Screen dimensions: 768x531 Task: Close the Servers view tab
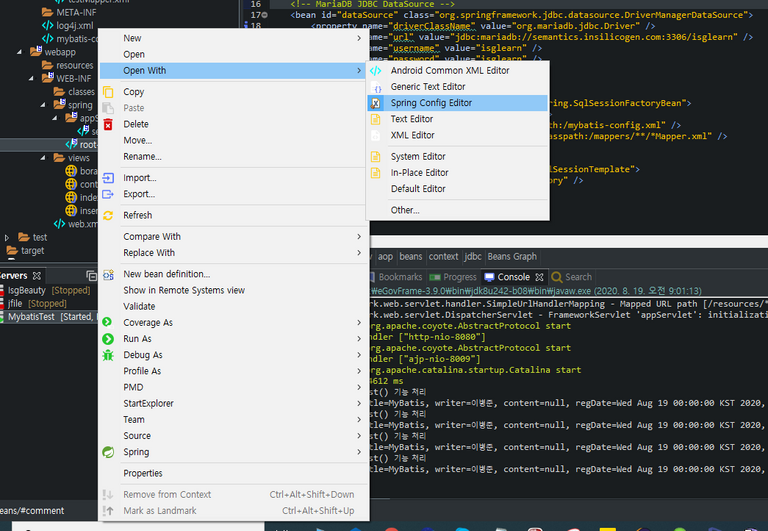pos(37,276)
